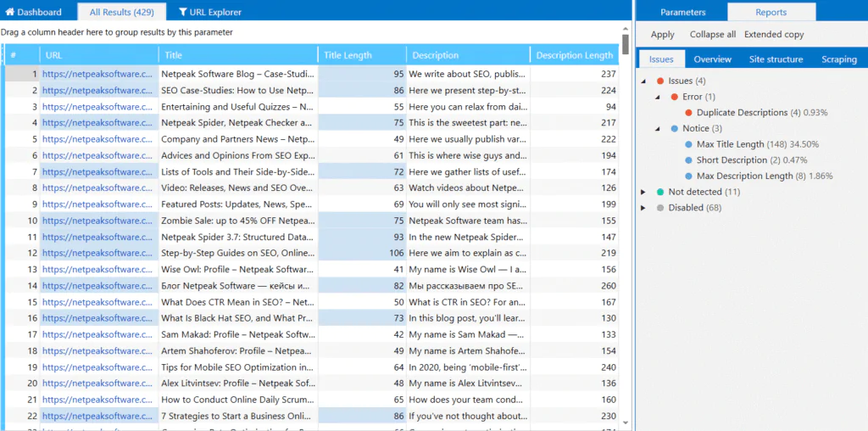Select the Issues sub-tab
The image size is (868, 431).
pos(661,59)
